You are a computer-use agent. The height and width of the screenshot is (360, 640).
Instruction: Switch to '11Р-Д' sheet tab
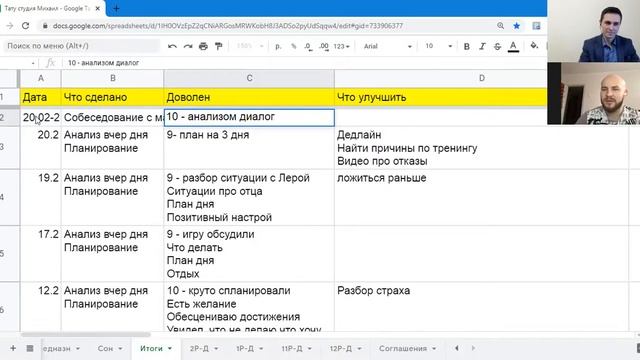tap(292, 349)
